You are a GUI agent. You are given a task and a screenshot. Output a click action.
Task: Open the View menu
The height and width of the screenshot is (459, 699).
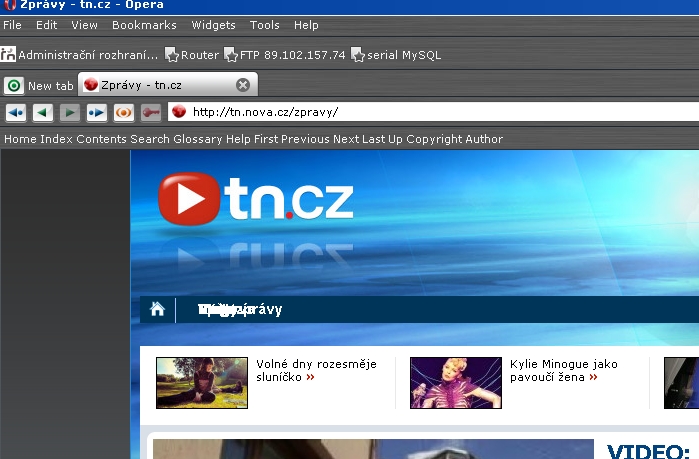(84, 25)
